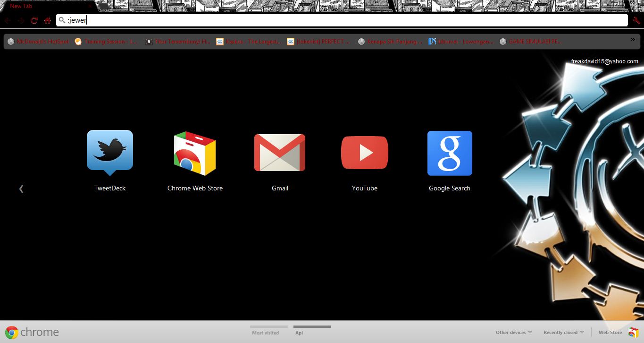Screen dimensions: 644x343
Task: Open the wrench settings menu
Action: coord(636,20)
